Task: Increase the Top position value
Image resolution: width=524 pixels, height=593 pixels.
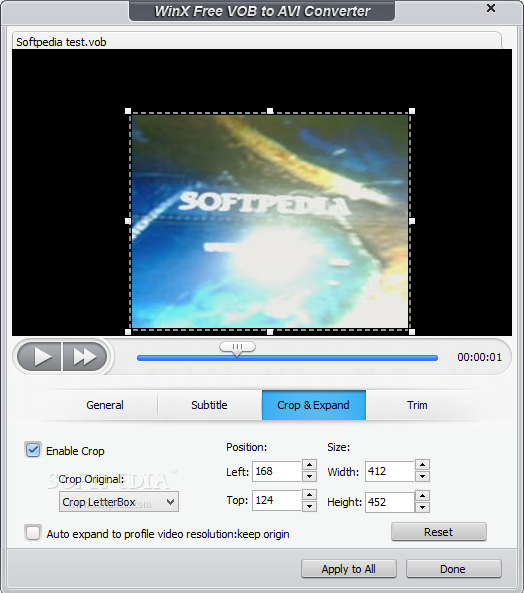Action: point(310,494)
